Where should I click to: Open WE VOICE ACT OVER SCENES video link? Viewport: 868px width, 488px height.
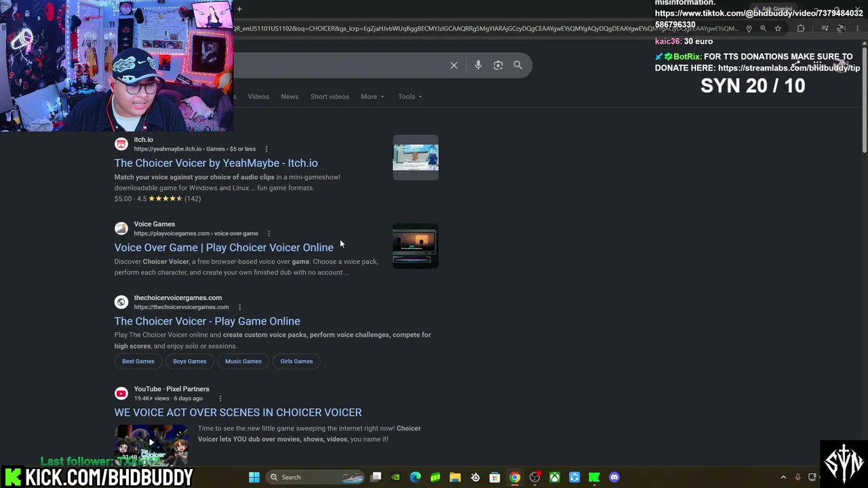click(x=238, y=412)
